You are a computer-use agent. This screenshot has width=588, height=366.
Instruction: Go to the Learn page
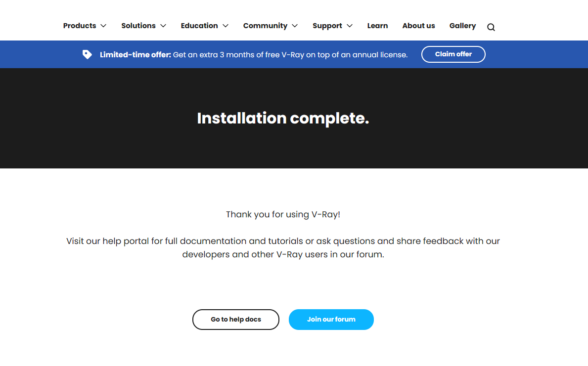click(x=377, y=26)
